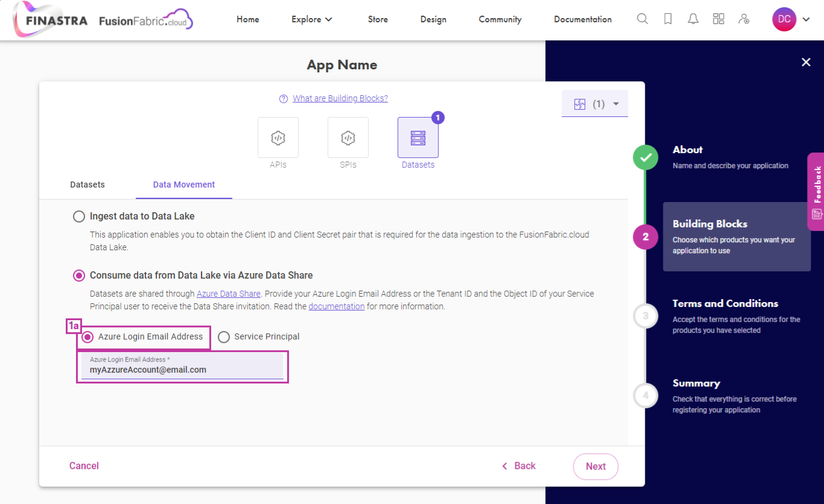The width and height of the screenshot is (824, 504).
Task: Open the notifications bell
Action: tap(693, 19)
